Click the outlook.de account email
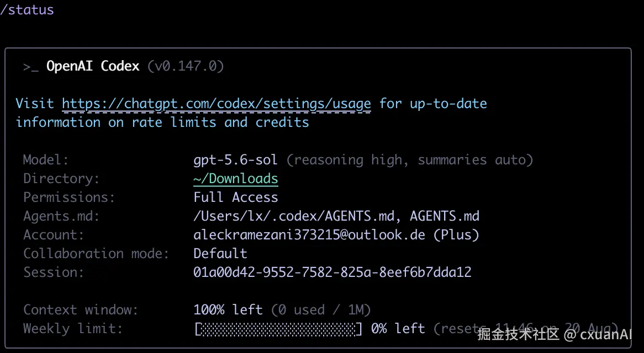Screen dimensions: 644x353 click(309, 234)
